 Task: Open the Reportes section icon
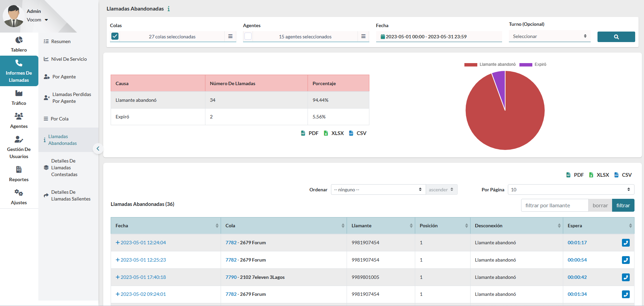click(x=19, y=169)
